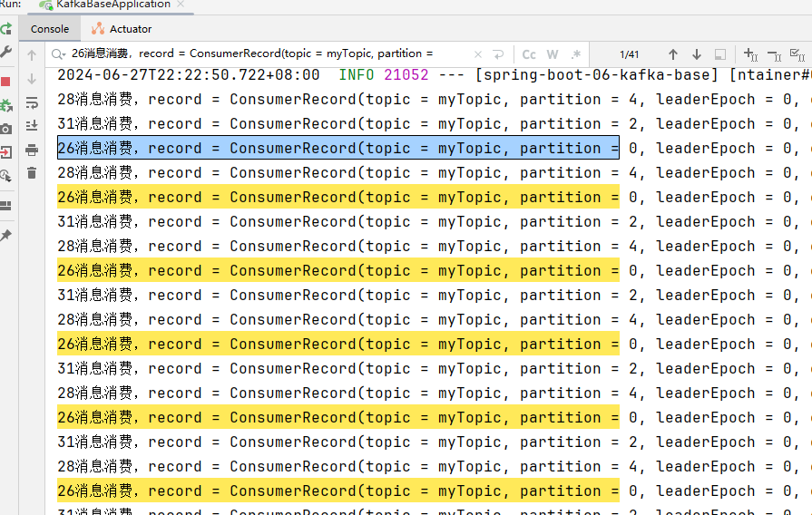Screen dimensions: 812x515
Task: Take thread dump via camera icon
Action: 5,129
